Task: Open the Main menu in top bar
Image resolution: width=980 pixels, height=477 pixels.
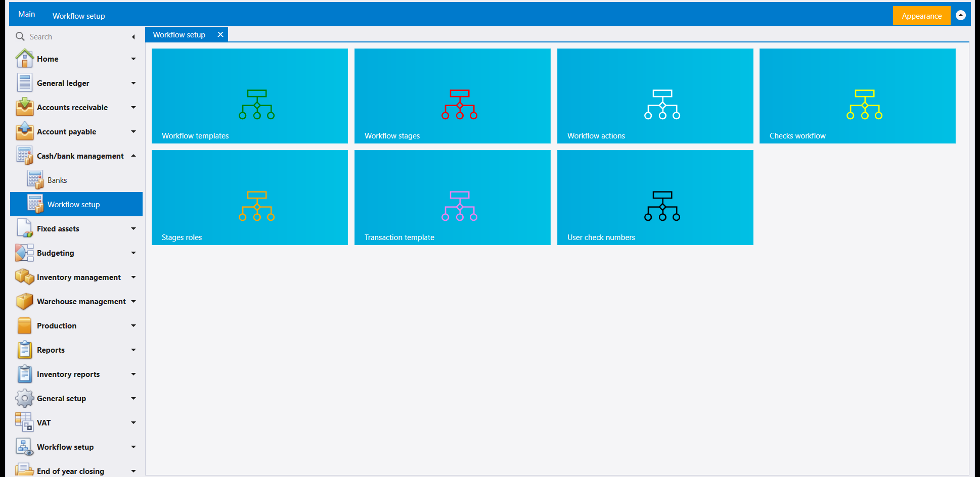Action: click(x=27, y=14)
